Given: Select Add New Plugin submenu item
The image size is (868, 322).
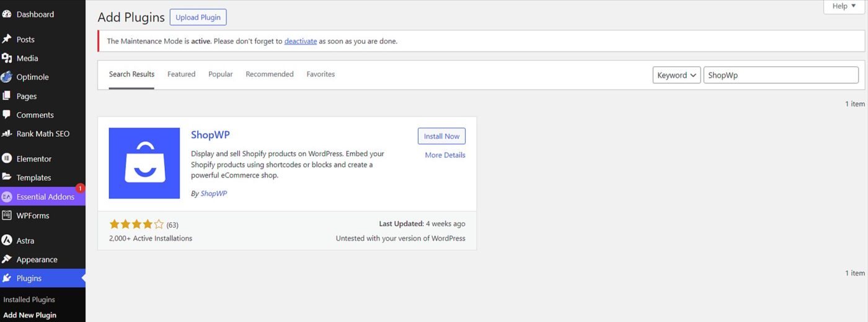Looking at the screenshot, I should tap(30, 315).
